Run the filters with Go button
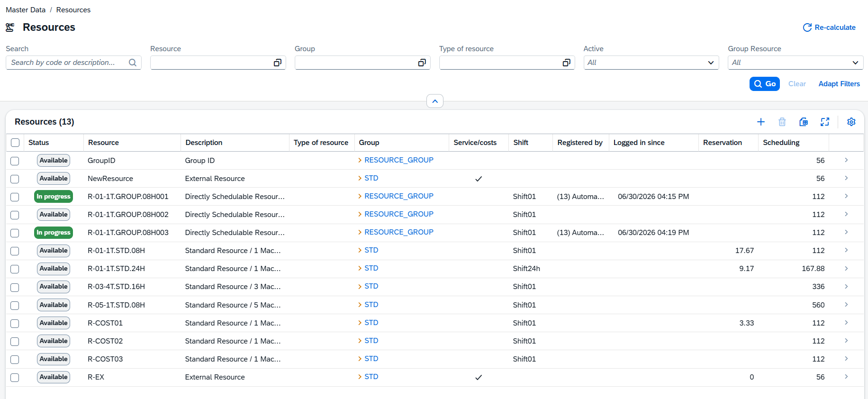This screenshot has width=868, height=399. pyautogui.click(x=765, y=84)
